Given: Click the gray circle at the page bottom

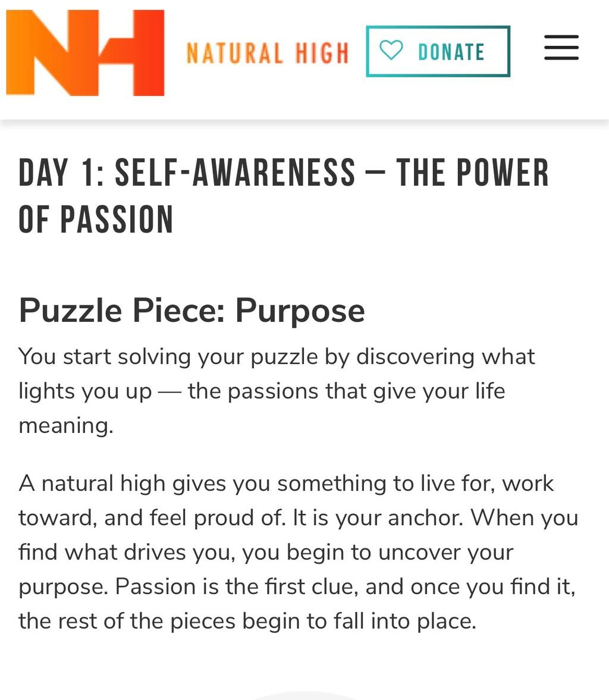Looking at the screenshot, I should point(304,696).
